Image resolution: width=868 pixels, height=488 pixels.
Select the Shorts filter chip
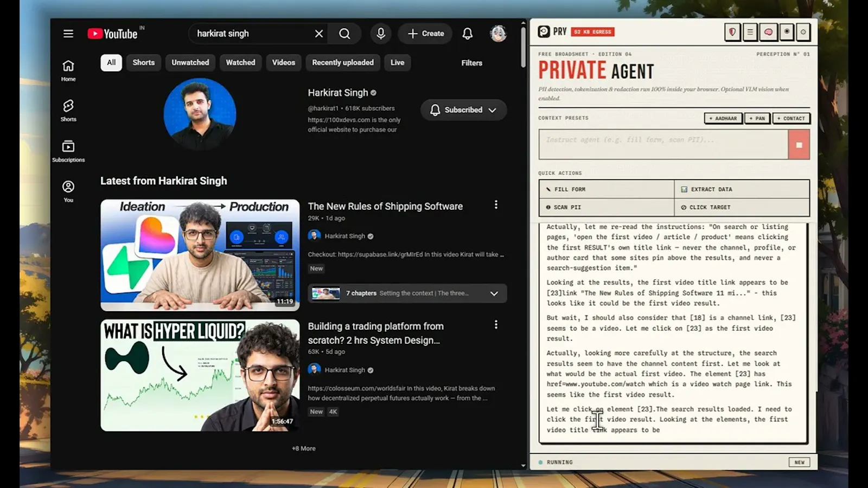tap(144, 62)
